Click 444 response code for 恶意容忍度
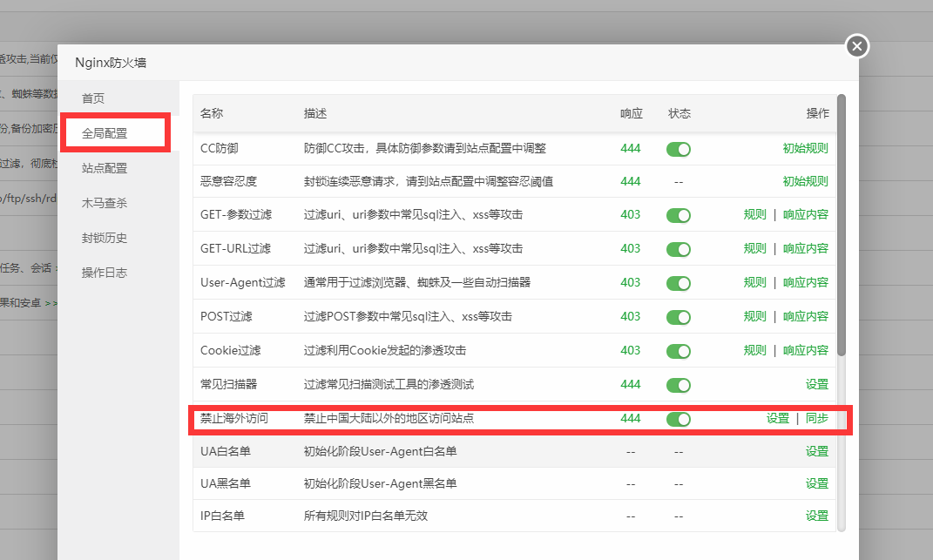This screenshot has height=560, width=933. click(630, 181)
